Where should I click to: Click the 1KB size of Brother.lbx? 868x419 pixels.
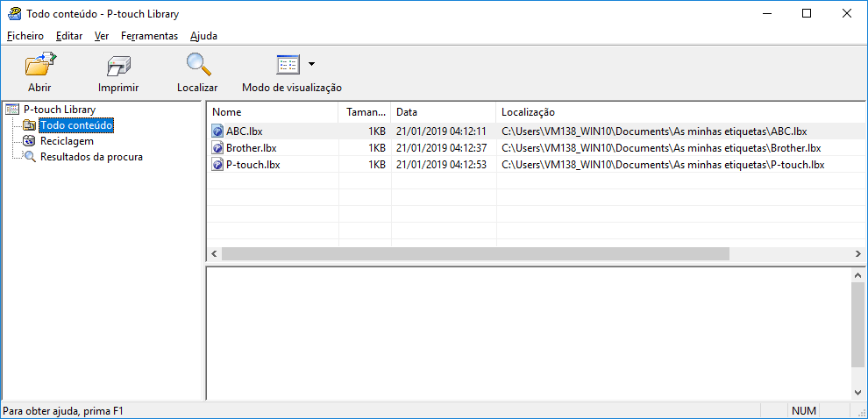pos(376,148)
